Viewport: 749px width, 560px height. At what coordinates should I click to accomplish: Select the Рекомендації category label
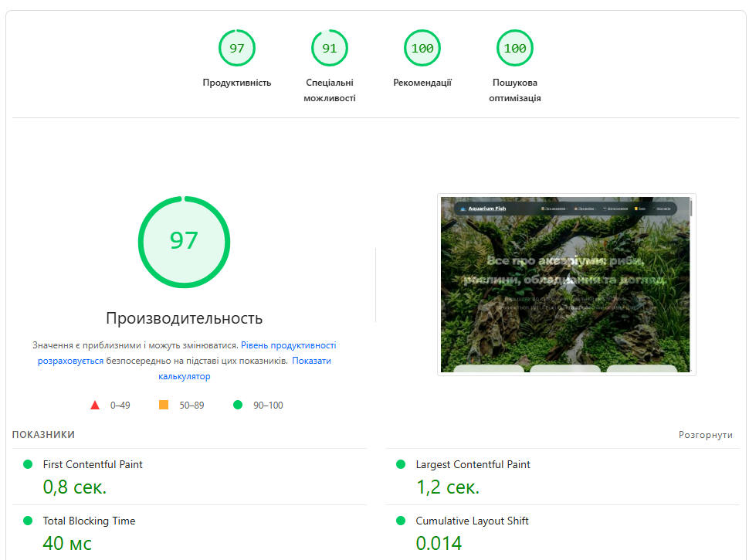[x=422, y=83]
